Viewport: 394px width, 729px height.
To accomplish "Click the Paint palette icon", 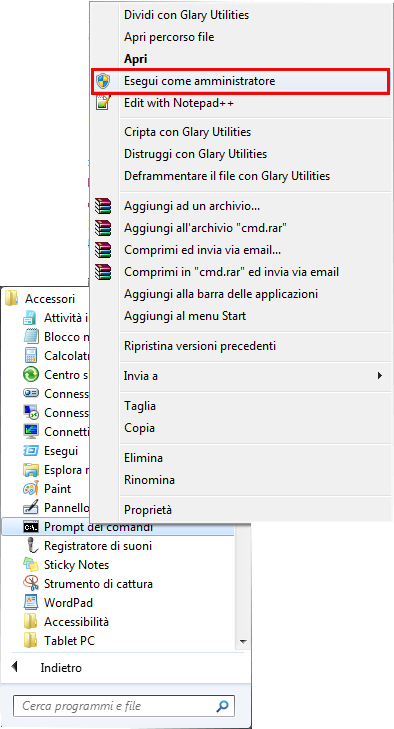I will [31, 489].
